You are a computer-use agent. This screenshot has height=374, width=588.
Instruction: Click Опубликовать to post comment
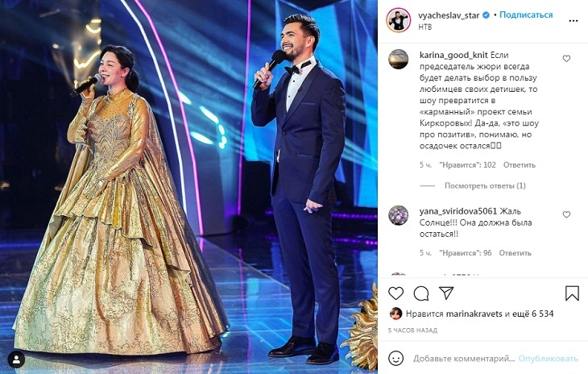click(x=548, y=359)
